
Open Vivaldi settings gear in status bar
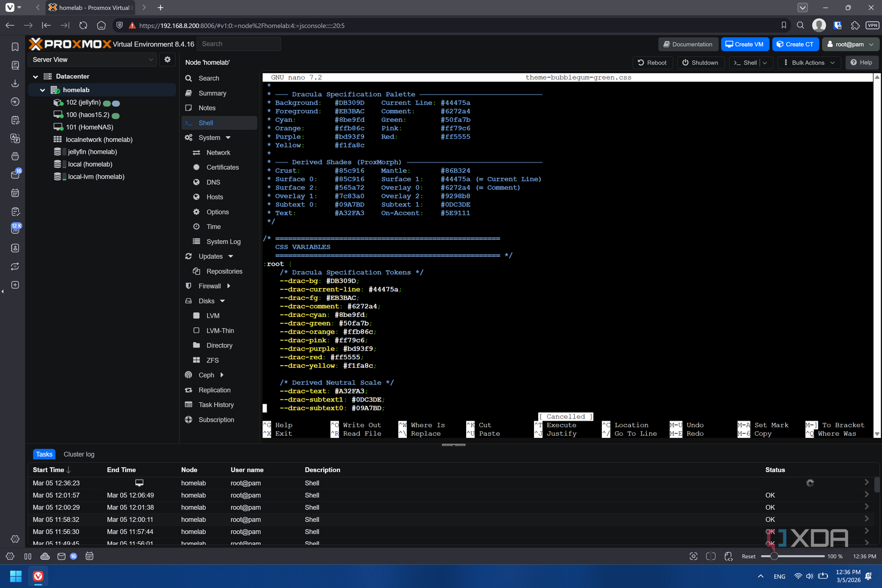click(10, 556)
